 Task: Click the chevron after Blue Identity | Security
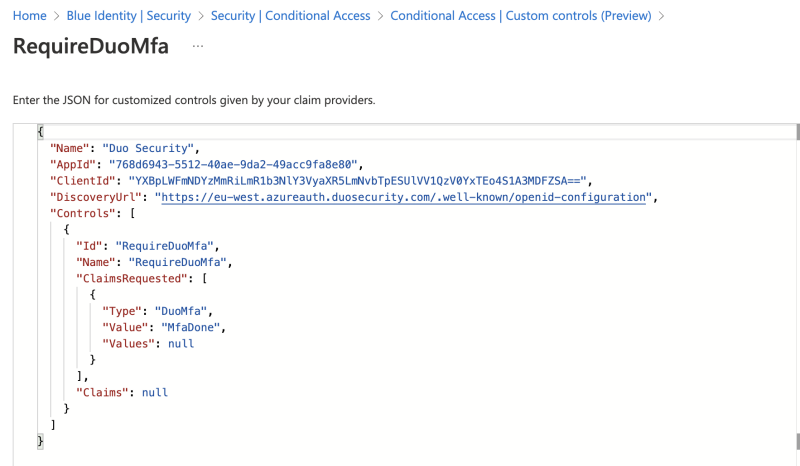pyautogui.click(x=201, y=16)
